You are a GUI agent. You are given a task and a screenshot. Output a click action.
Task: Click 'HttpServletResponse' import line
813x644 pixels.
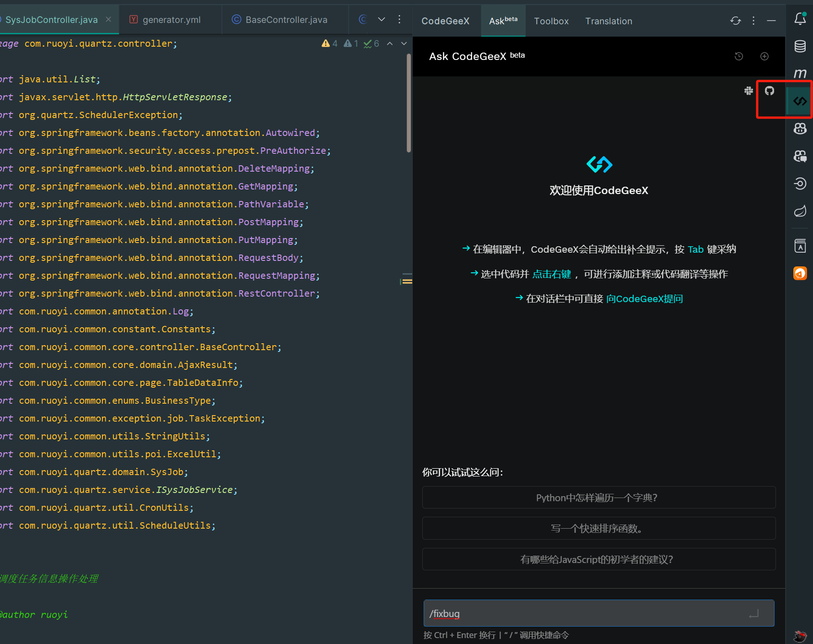pyautogui.click(x=116, y=97)
